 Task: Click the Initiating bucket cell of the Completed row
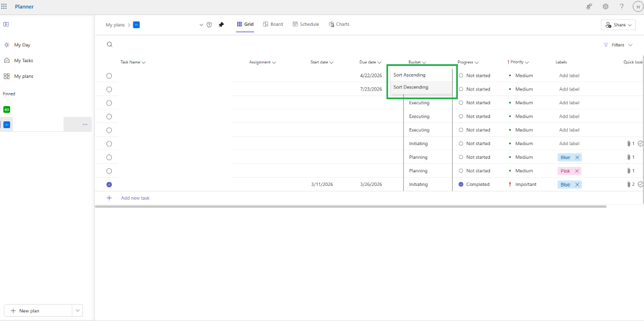point(418,185)
